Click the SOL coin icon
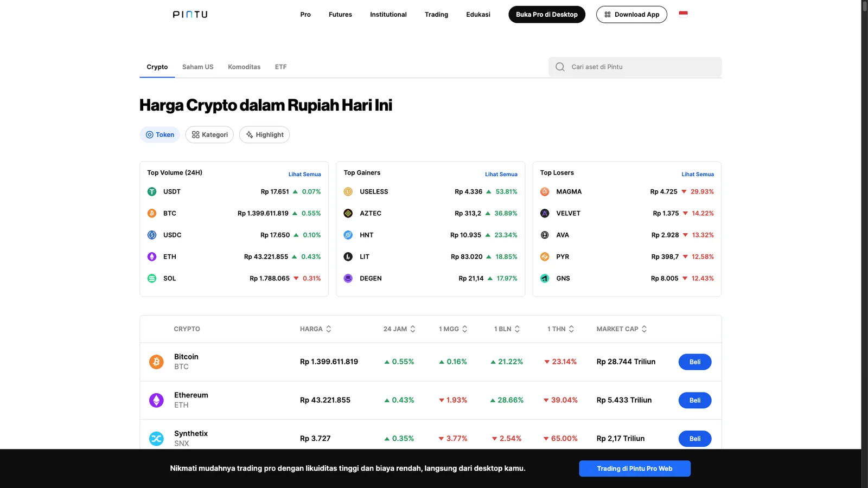Image resolution: width=868 pixels, height=488 pixels. [x=152, y=278]
